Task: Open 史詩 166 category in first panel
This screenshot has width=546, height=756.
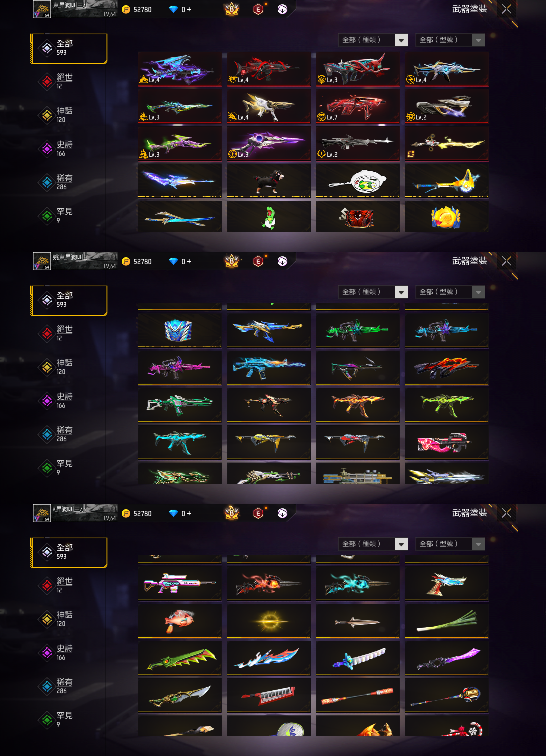Action: (64, 148)
